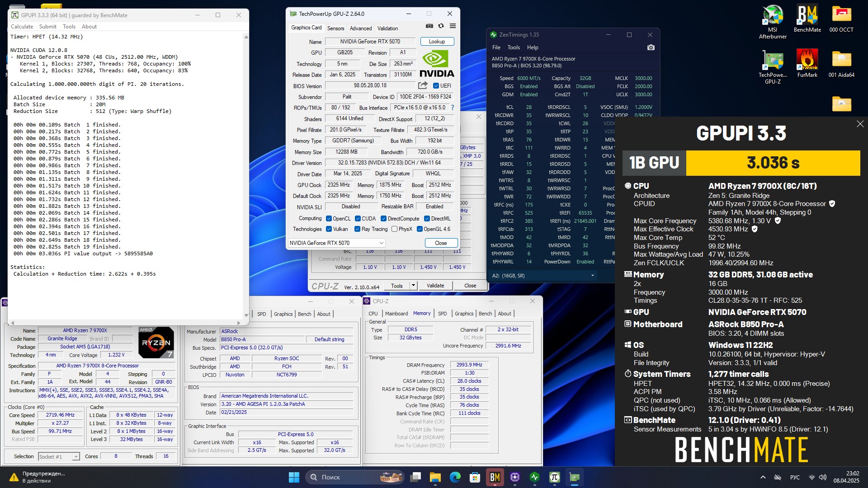This screenshot has height=488, width=868.
Task: Toggle the PhysX checkbox
Action: pos(394,229)
